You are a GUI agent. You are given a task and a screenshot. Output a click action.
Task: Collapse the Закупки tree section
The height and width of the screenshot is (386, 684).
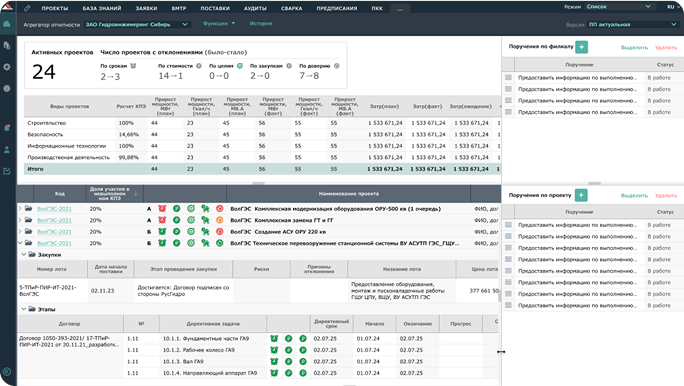(x=24, y=254)
